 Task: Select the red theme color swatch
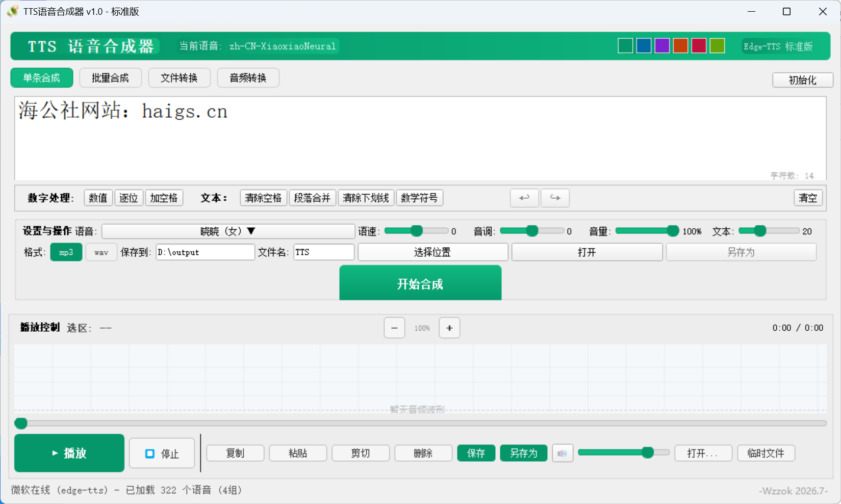(699, 46)
